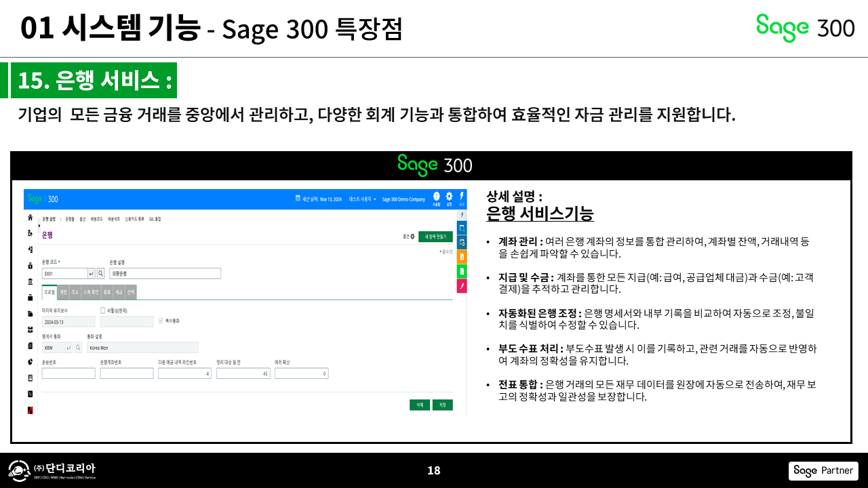Click the 삭제 button
This screenshot has width=868, height=488.
(x=420, y=405)
